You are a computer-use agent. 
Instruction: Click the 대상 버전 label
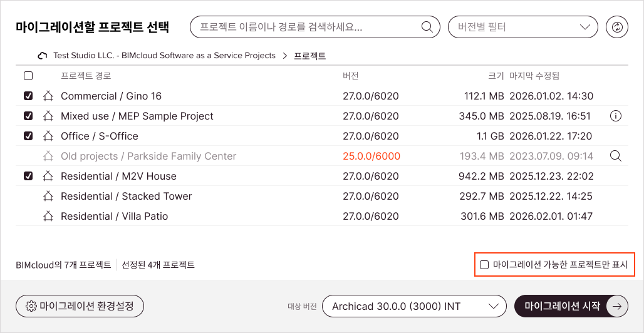pos(302,306)
